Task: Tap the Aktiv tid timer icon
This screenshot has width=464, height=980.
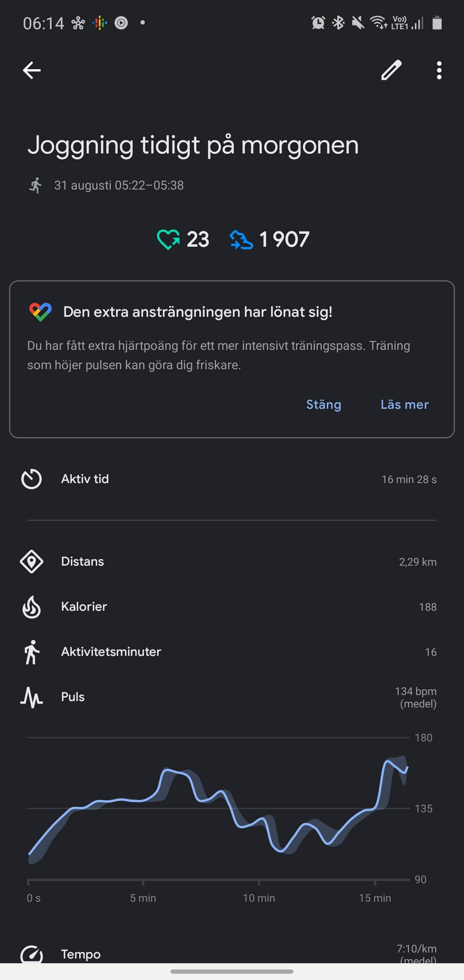Action: tap(31, 479)
